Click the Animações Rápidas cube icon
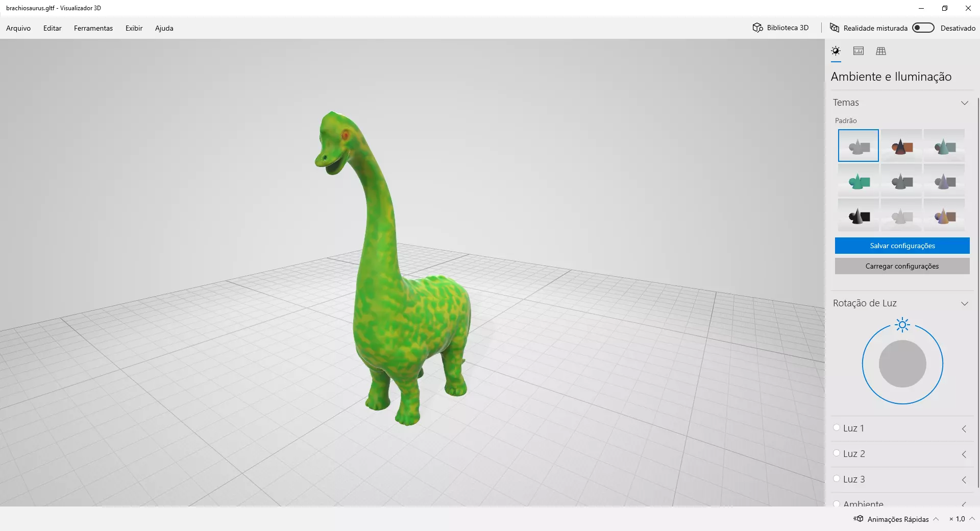Screen dimensions: 980x531 click(859, 519)
